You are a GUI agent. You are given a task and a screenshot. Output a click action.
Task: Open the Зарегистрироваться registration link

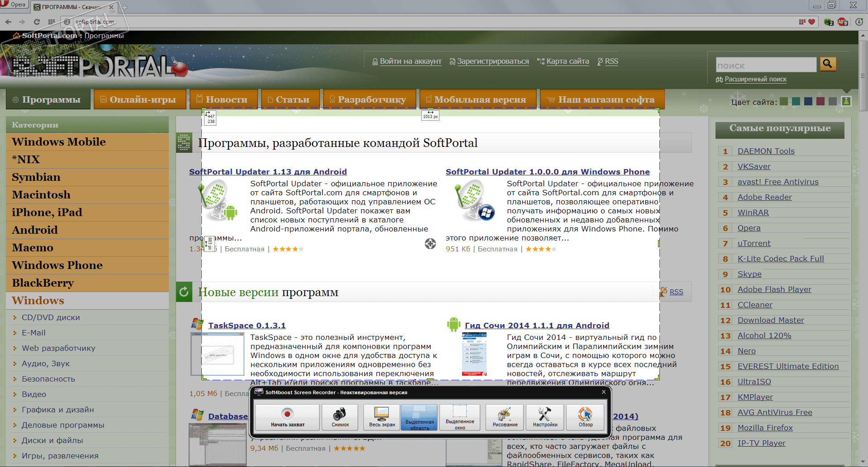coord(493,61)
